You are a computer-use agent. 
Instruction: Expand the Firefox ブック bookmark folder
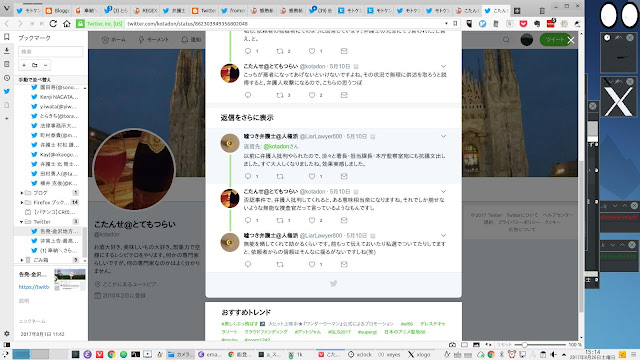tap(22, 202)
